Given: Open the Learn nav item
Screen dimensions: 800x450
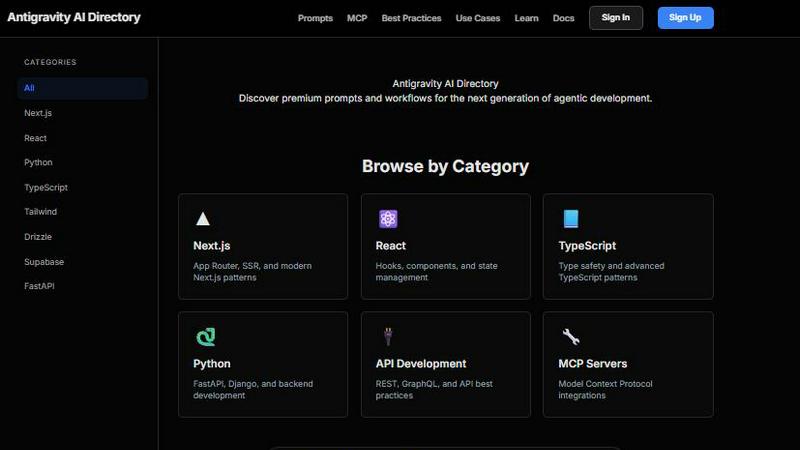Looking at the screenshot, I should click(x=526, y=18).
